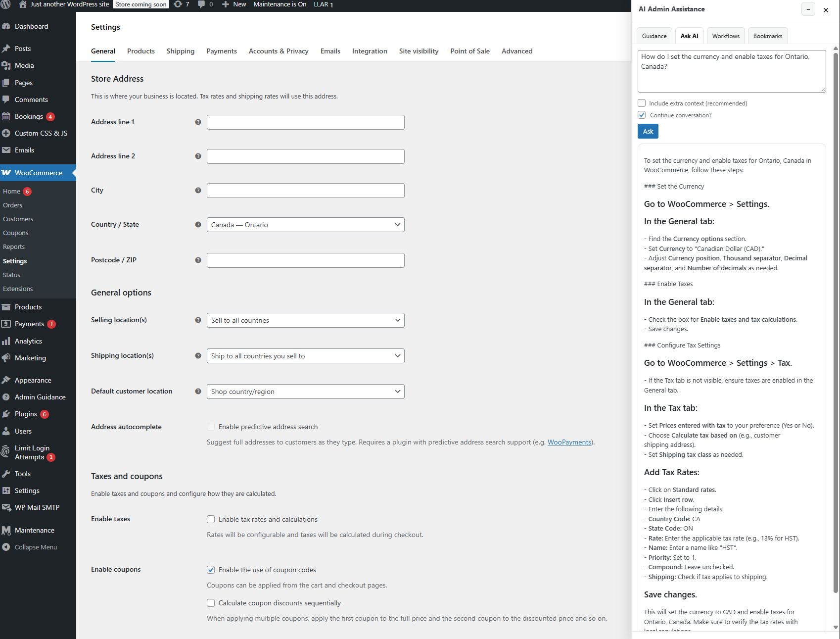Open the Shipping location(s) dropdown

pyautogui.click(x=306, y=356)
